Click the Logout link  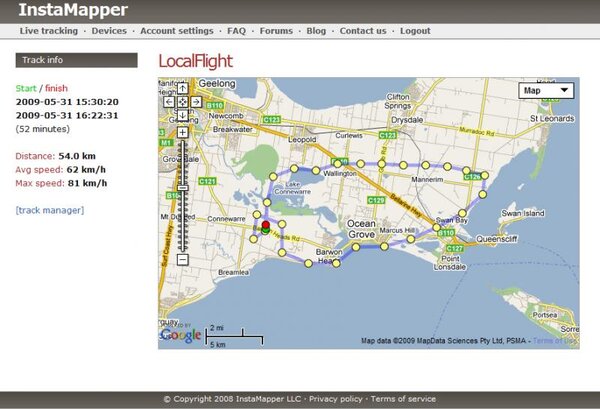pyautogui.click(x=415, y=31)
